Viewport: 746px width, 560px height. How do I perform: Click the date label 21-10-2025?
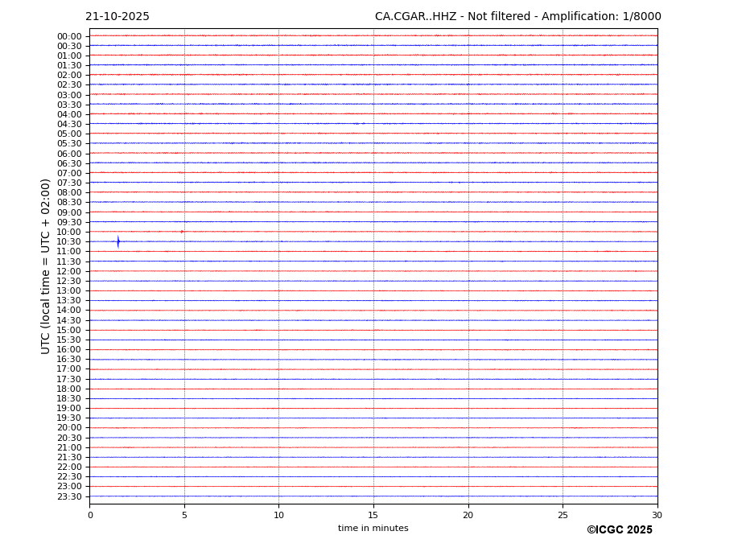click(117, 17)
